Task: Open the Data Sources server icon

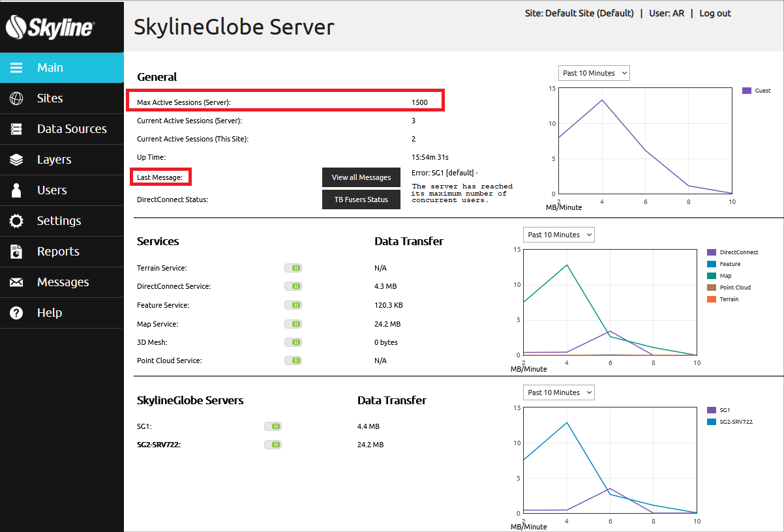Action: pyautogui.click(x=16, y=129)
